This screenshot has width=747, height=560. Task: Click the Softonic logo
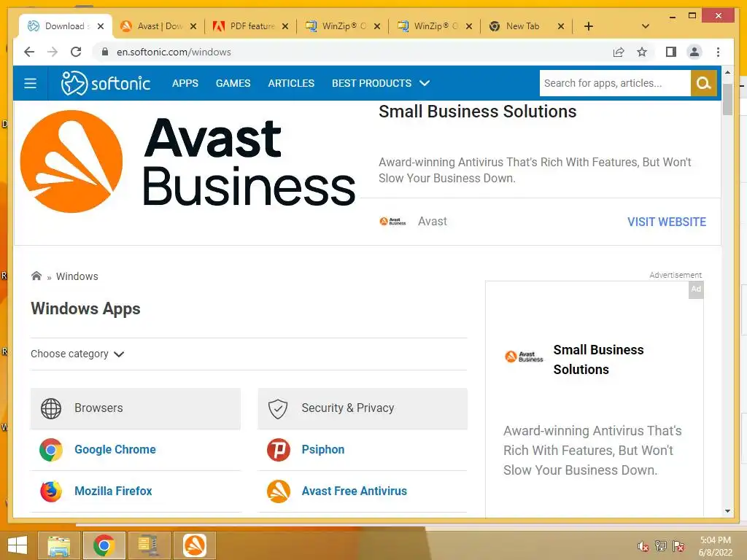[x=106, y=83]
